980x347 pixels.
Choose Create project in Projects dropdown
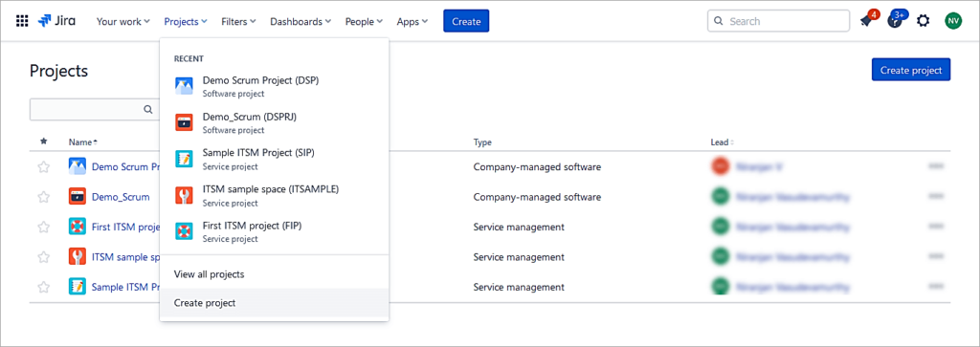coord(275,303)
